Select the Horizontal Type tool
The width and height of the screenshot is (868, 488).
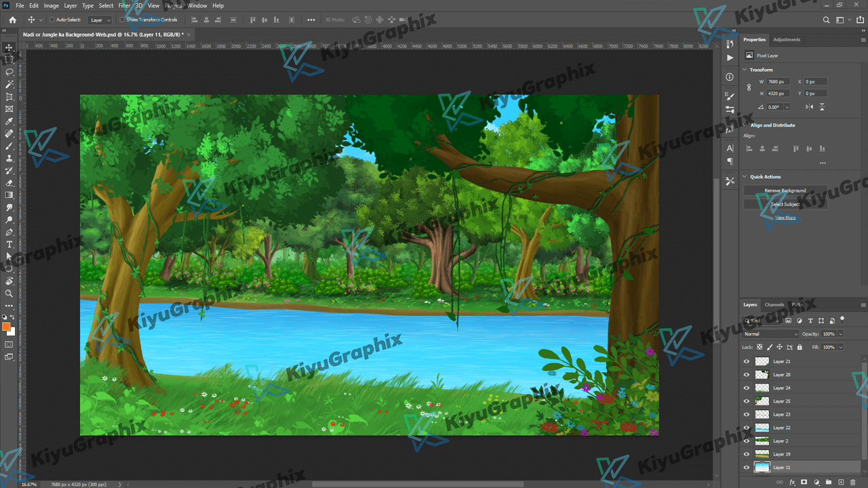[9, 244]
